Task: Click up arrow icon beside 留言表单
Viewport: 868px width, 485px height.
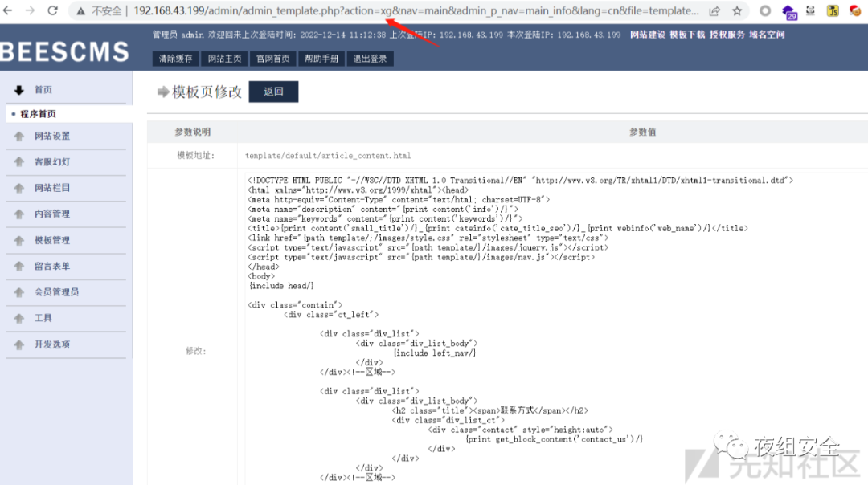Action: coord(19,267)
